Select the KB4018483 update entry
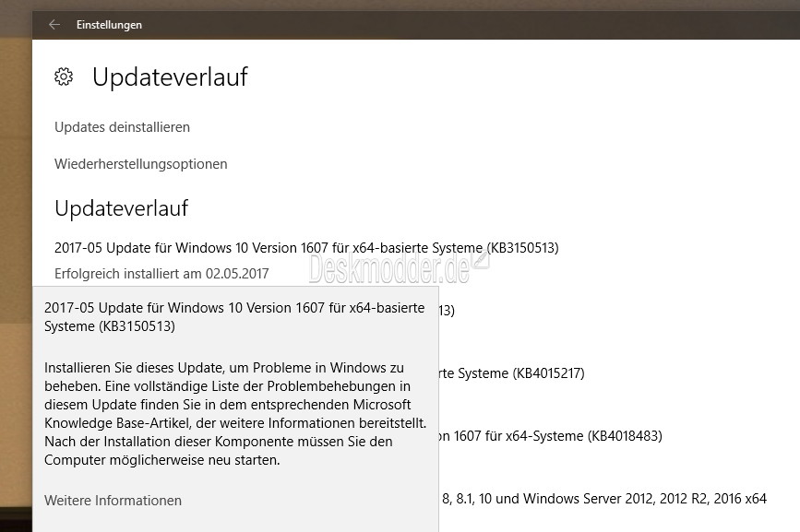The height and width of the screenshot is (532, 800). [x=551, y=436]
